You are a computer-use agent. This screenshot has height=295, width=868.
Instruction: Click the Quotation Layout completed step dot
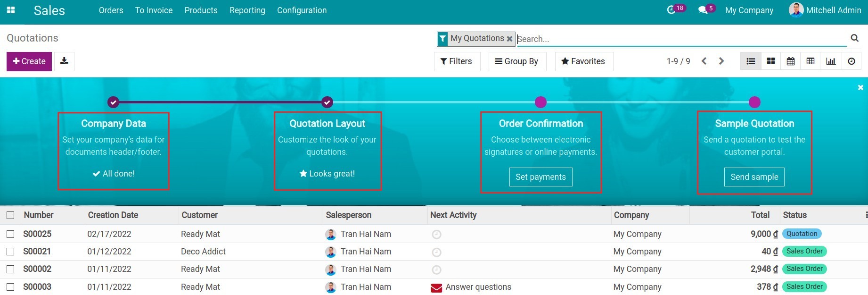pos(327,102)
